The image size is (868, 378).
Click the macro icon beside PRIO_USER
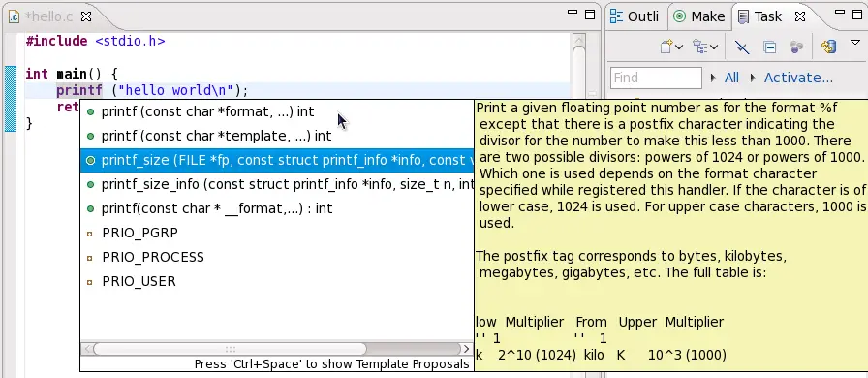[x=90, y=283]
